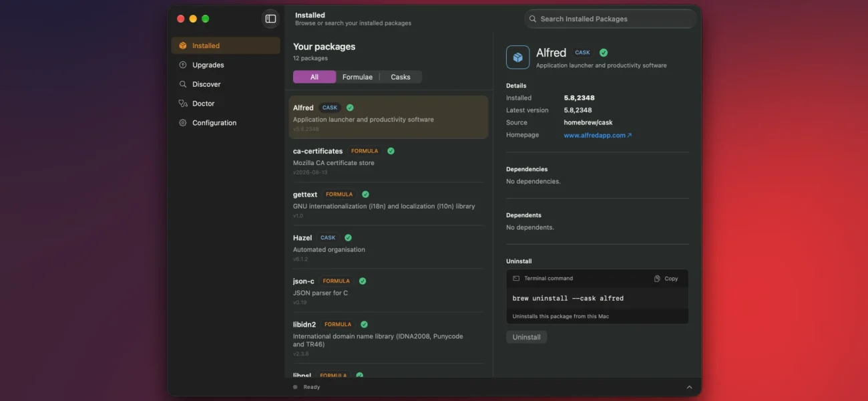Click the search magnifier icon in the search bar
The height and width of the screenshot is (401, 868).
click(533, 19)
